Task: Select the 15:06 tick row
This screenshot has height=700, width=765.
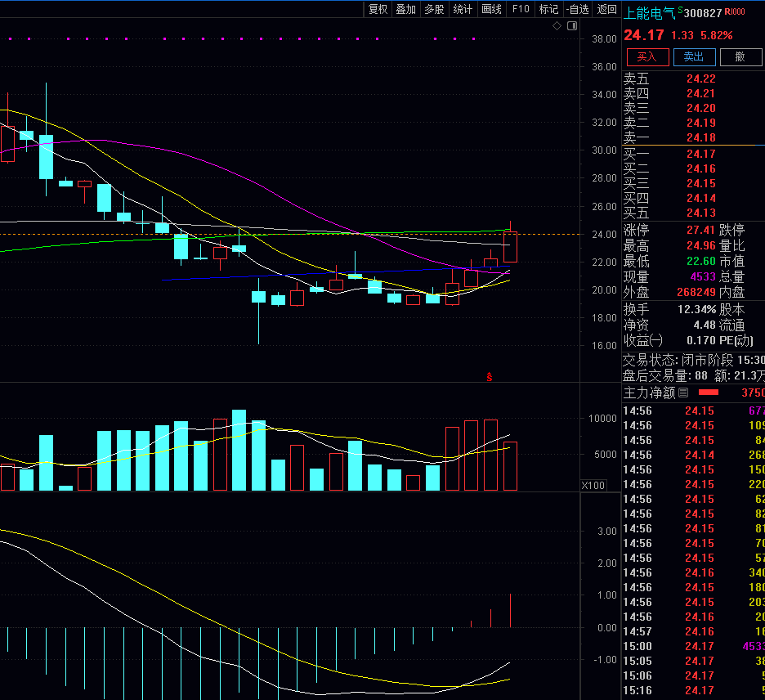Action: point(693,675)
